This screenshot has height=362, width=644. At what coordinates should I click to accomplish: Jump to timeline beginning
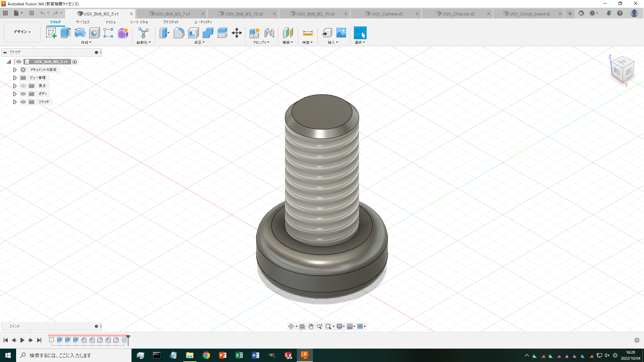6,340
